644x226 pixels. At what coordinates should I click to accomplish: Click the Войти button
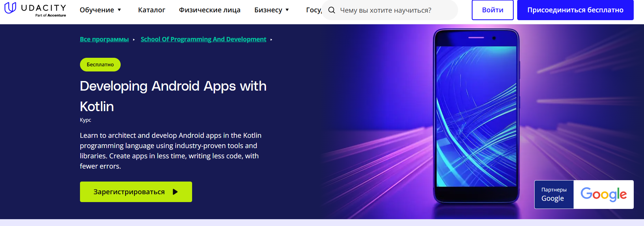(x=493, y=10)
